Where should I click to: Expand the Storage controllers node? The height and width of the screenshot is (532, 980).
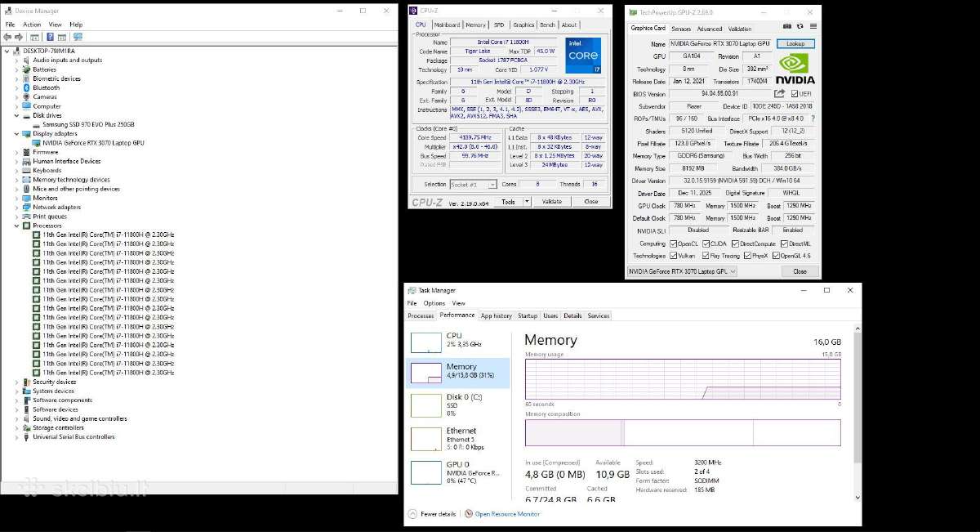(16, 427)
